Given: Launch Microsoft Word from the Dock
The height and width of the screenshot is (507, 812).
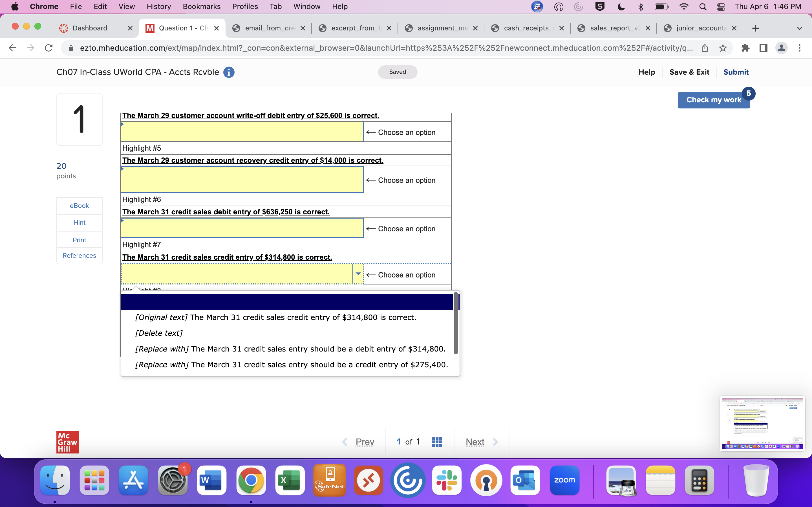Looking at the screenshot, I should point(211,480).
